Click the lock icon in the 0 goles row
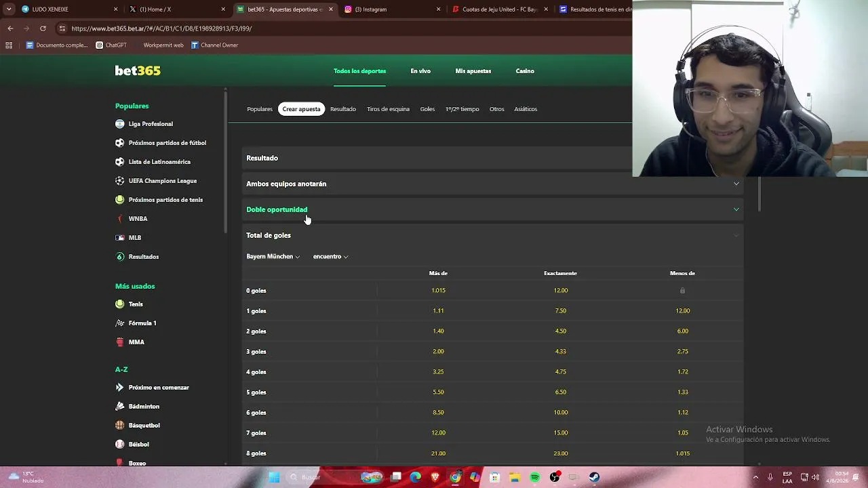This screenshot has width=868, height=488. (682, 291)
